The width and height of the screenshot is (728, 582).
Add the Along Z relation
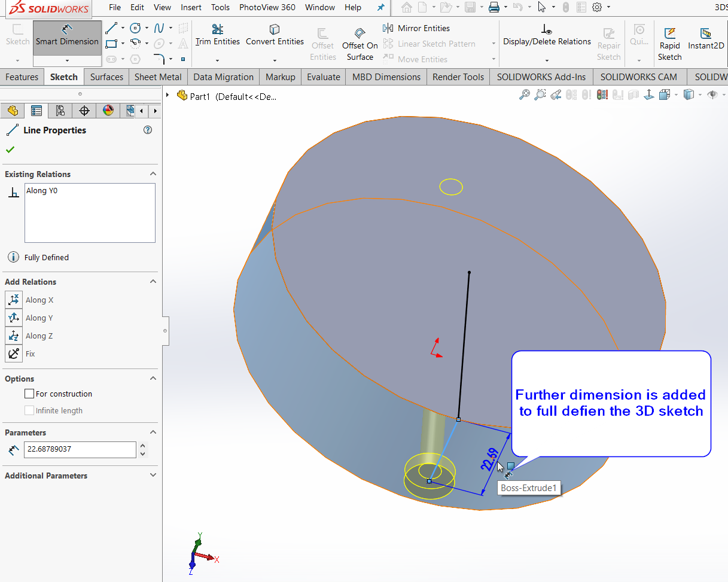(x=14, y=336)
